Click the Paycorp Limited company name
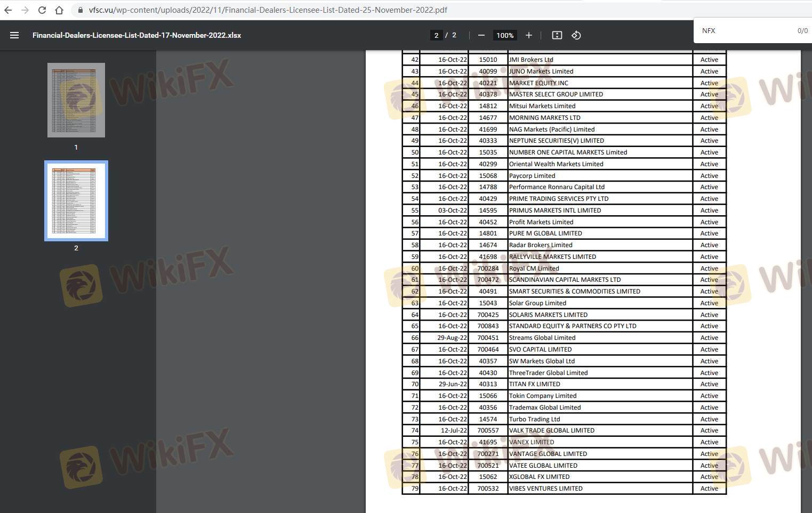 tap(532, 176)
